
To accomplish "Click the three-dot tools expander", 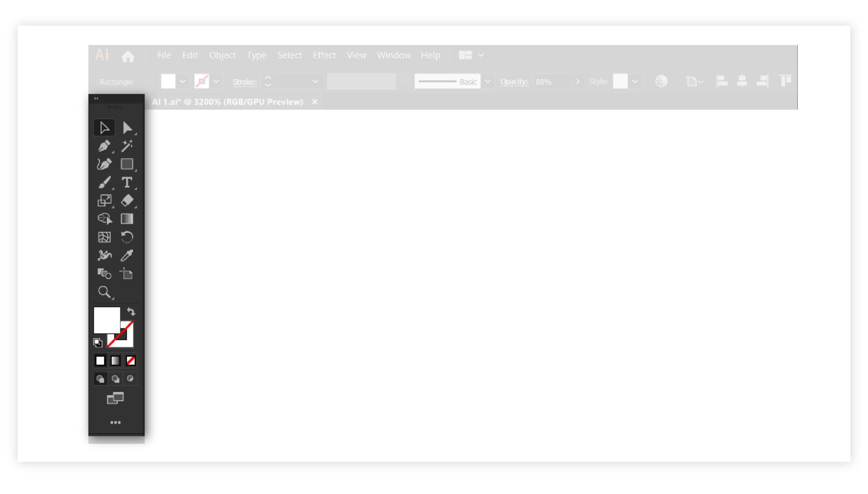I will (x=115, y=422).
